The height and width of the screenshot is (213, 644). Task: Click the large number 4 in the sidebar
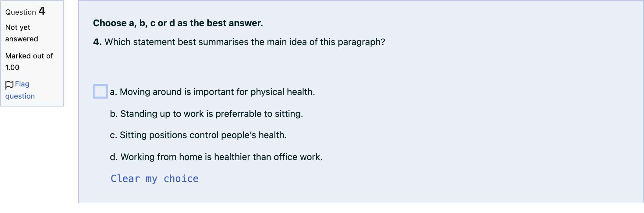[42, 11]
